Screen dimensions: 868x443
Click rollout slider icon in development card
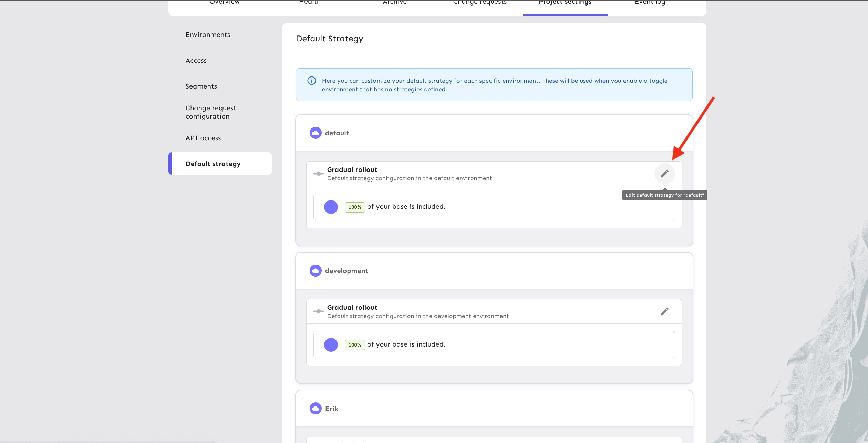coord(318,311)
